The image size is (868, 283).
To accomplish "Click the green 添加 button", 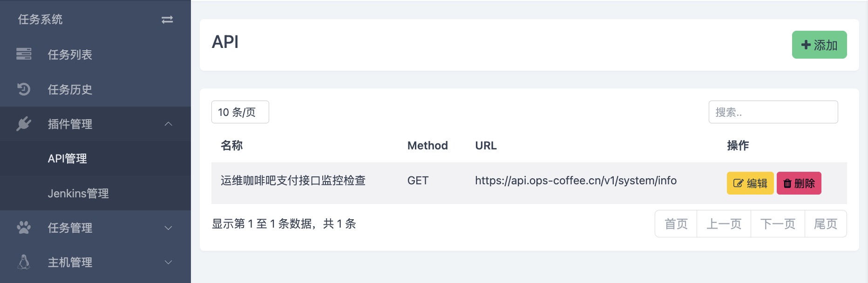I will [x=819, y=45].
